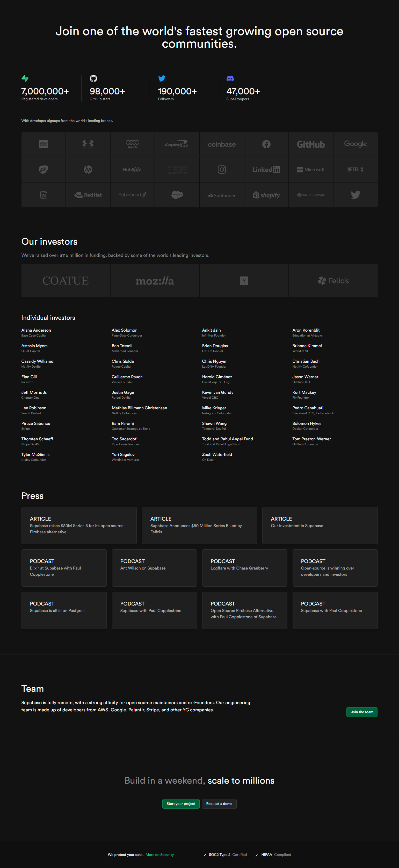Click Request a demo button
Screen dimensions: 399x868
[219, 804]
